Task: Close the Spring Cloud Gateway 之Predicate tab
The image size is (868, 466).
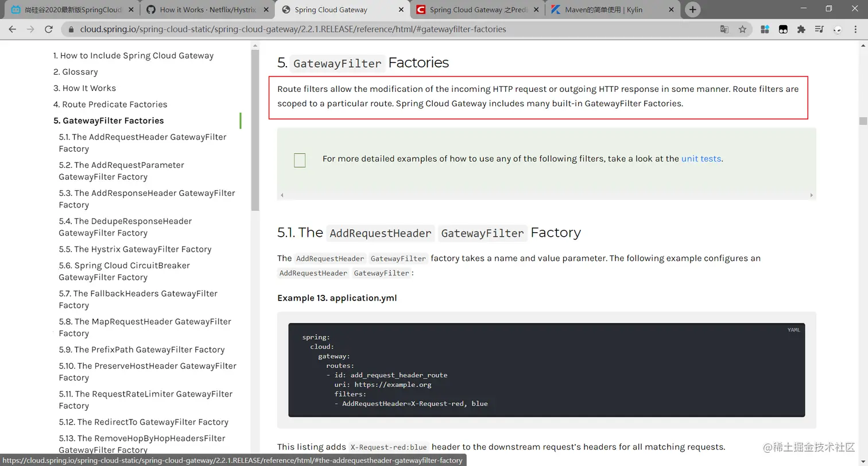Action: click(x=535, y=10)
